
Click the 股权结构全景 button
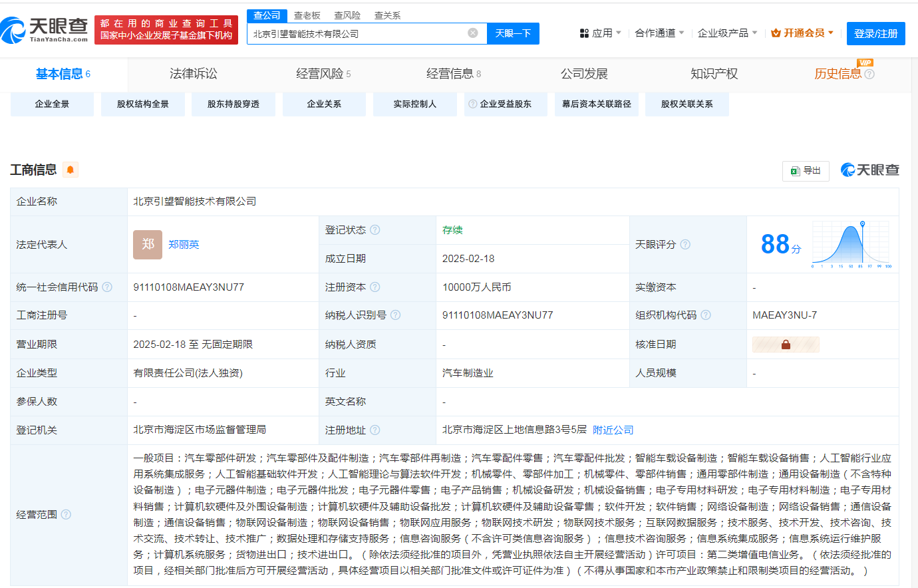coord(143,104)
